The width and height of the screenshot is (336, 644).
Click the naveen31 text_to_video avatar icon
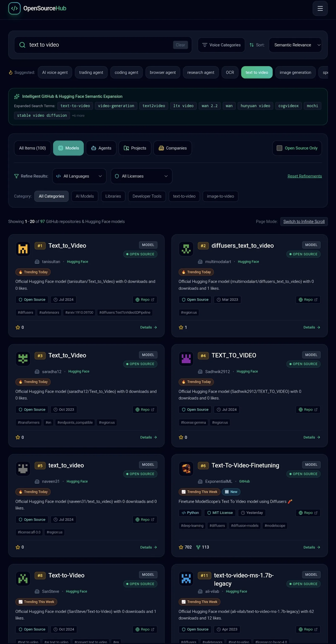pyautogui.click(x=23, y=468)
